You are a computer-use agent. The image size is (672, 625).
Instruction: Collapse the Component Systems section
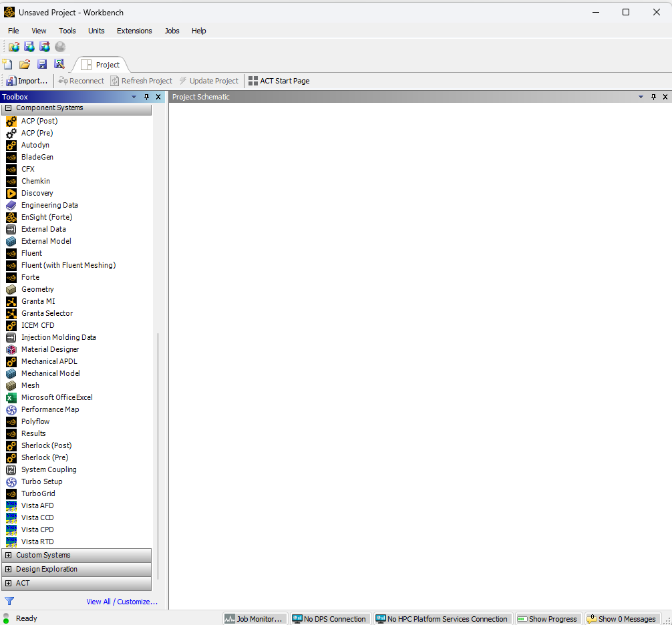tap(8, 108)
